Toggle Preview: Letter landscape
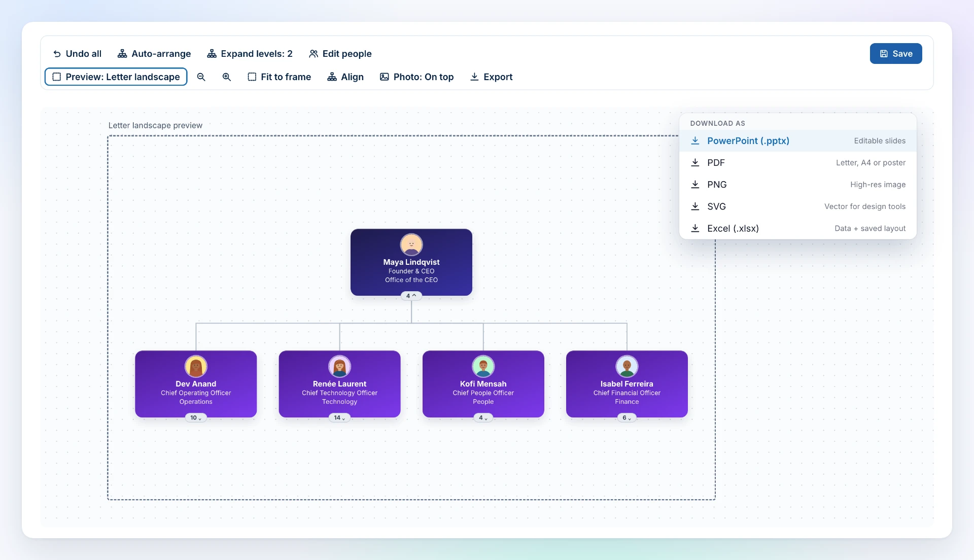This screenshot has width=974, height=560. coord(116,77)
